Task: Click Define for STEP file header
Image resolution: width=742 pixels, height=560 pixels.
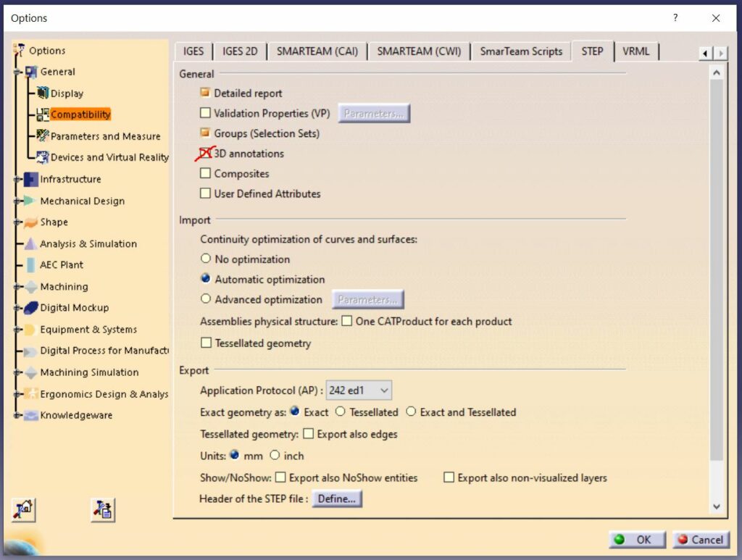Action: [x=336, y=498]
